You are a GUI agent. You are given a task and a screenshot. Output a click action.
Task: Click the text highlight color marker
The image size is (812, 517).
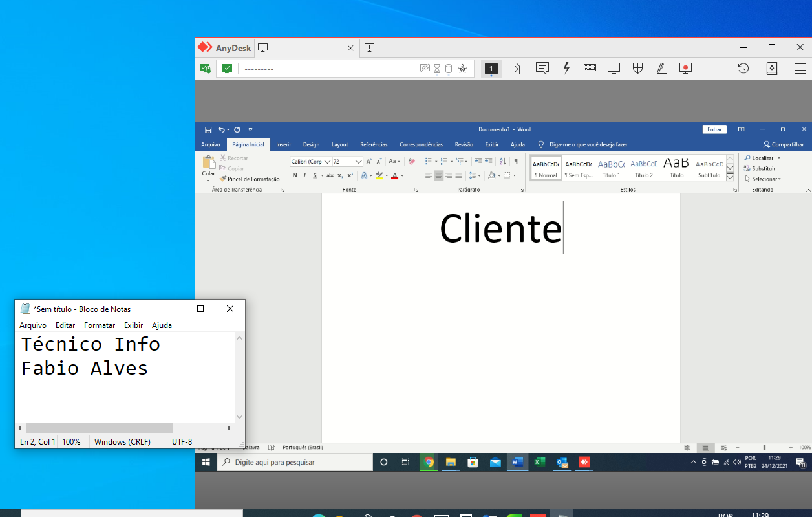pos(379,175)
